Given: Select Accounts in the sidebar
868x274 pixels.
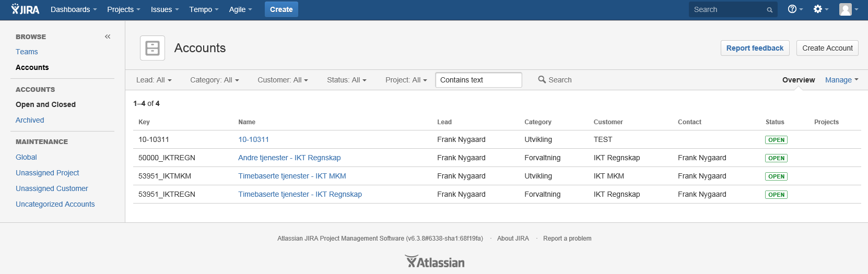Looking at the screenshot, I should (32, 67).
